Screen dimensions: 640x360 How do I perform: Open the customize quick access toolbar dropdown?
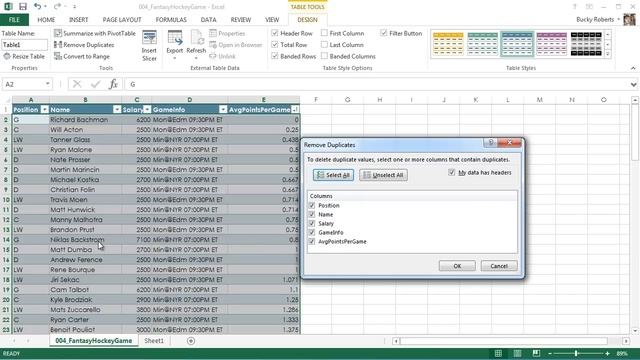[x=74, y=7]
